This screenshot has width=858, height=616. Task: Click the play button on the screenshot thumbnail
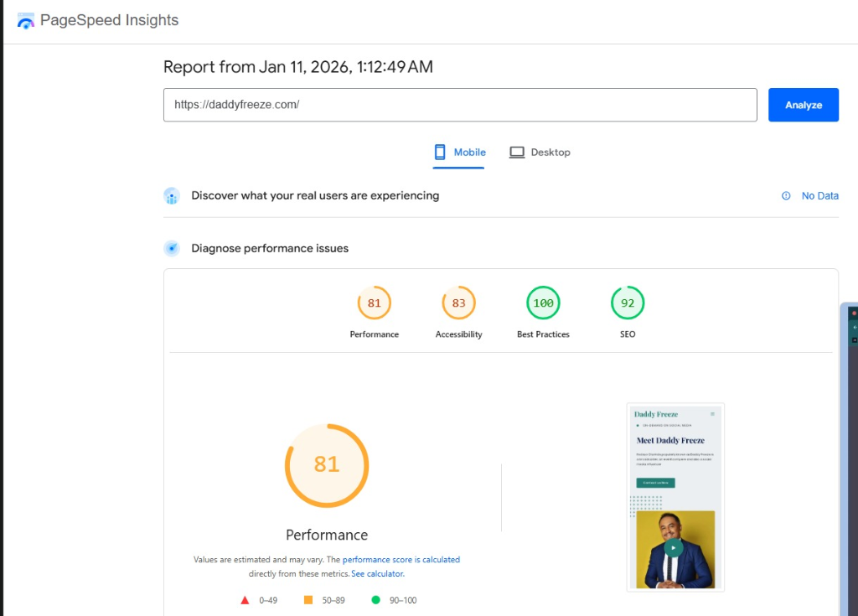[x=674, y=547]
